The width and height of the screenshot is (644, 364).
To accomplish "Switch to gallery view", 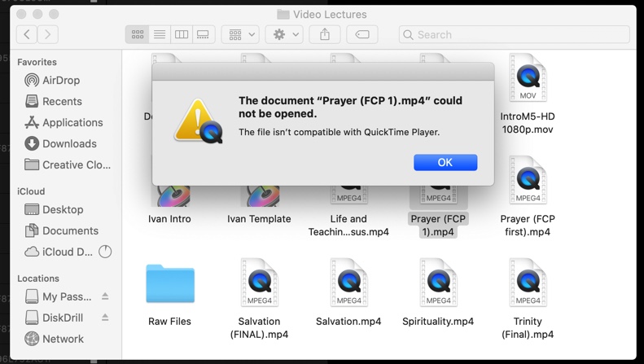I will (204, 34).
